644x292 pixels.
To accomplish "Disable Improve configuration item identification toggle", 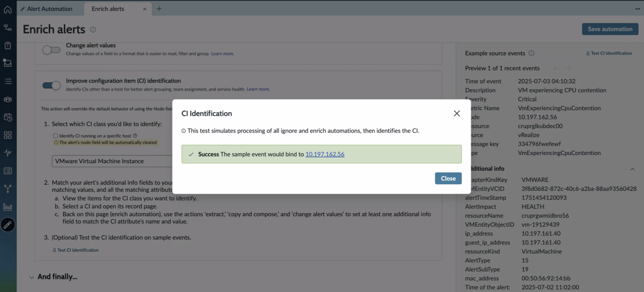I will tap(51, 85).
